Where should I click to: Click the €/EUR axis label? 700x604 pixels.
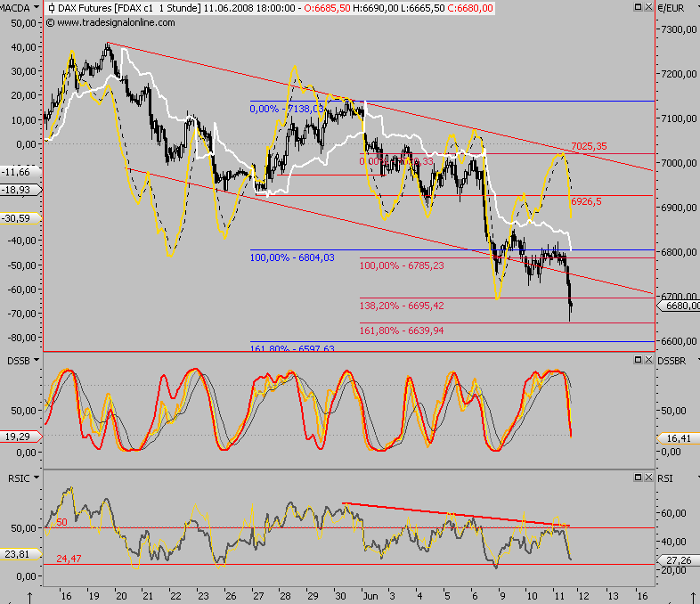pos(672,8)
